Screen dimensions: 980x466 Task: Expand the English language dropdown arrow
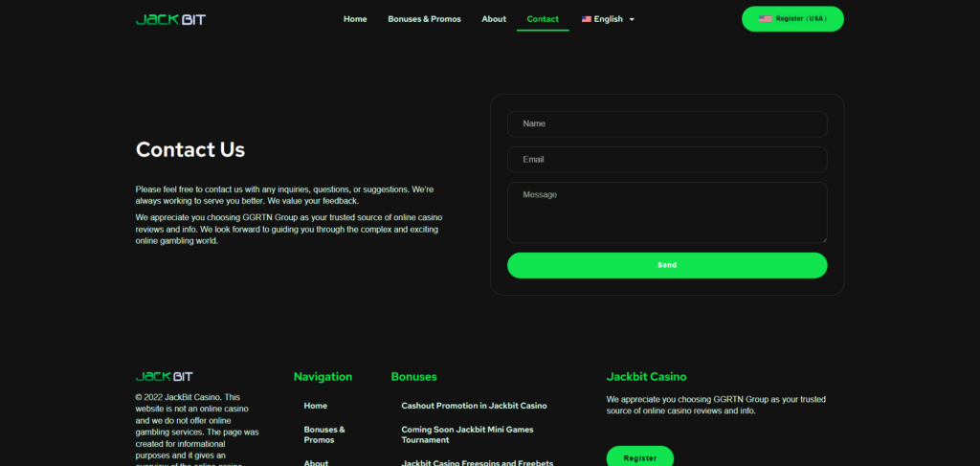(x=632, y=19)
